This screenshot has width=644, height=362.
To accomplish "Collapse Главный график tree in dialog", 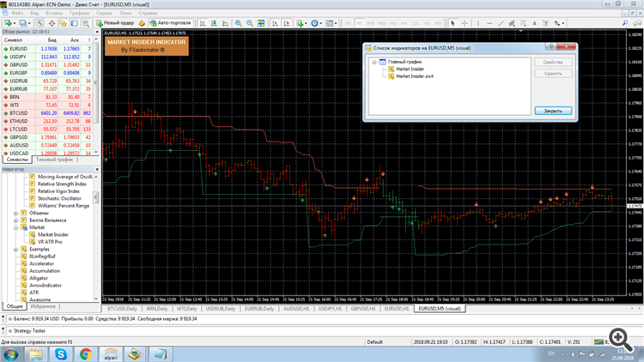I will [x=374, y=63].
